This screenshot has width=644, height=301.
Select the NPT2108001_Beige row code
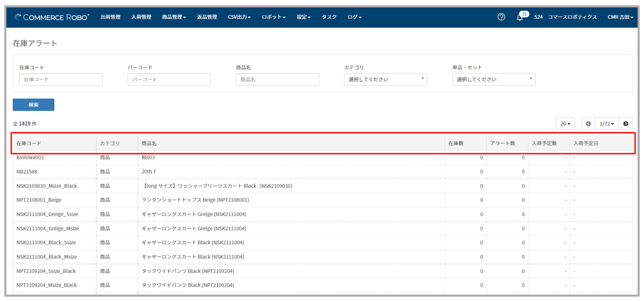pyautogui.click(x=39, y=200)
